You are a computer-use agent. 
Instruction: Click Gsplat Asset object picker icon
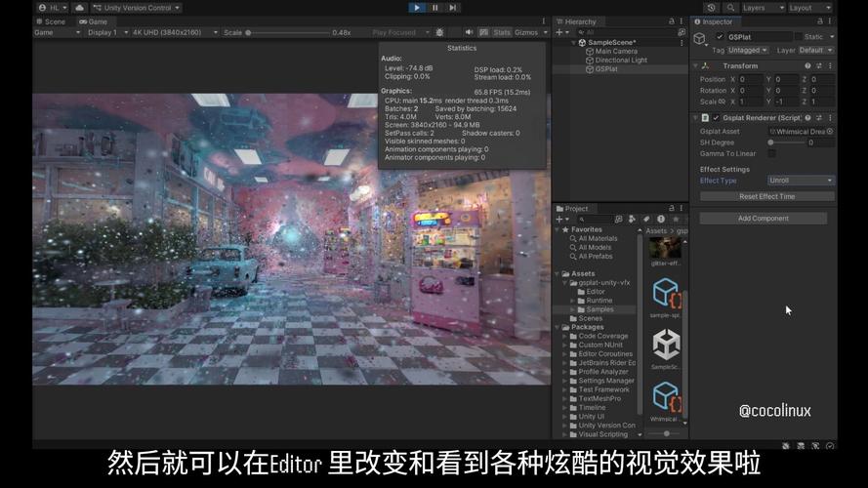click(830, 132)
